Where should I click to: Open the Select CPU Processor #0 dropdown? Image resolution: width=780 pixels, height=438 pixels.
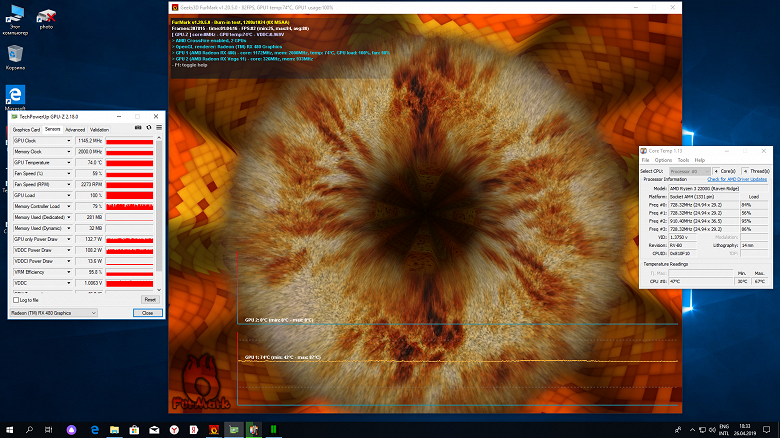(689, 171)
